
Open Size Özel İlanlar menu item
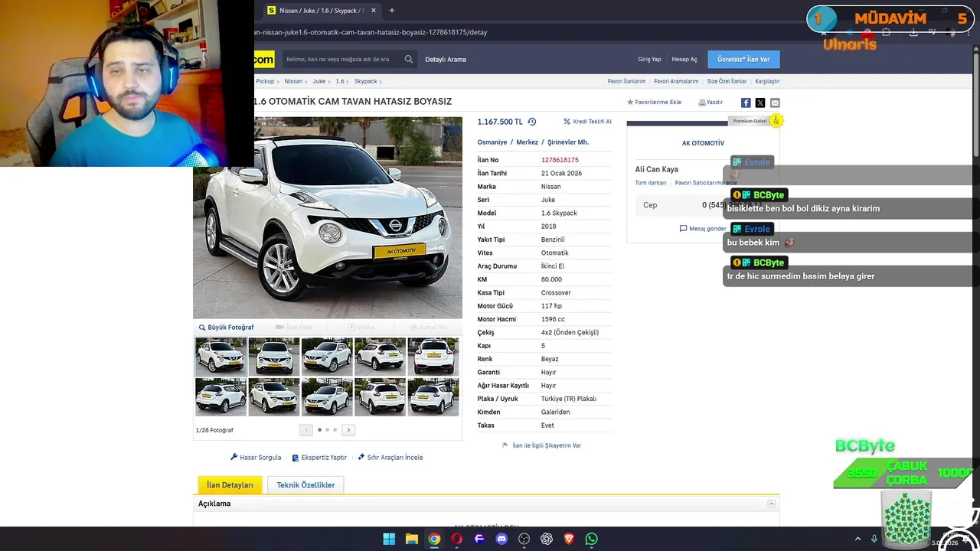pyautogui.click(x=727, y=81)
